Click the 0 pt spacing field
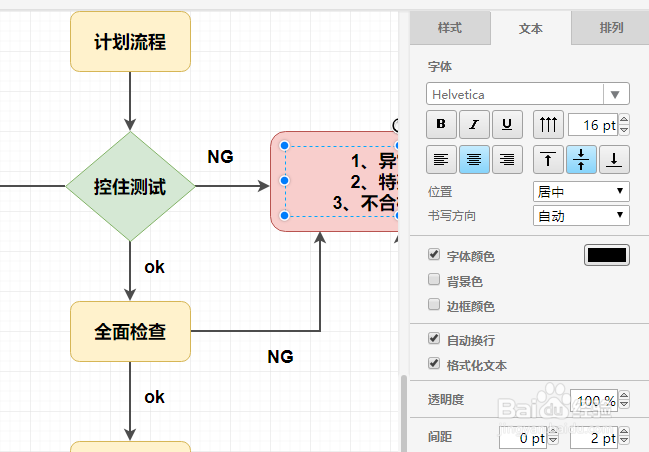 pos(523,438)
